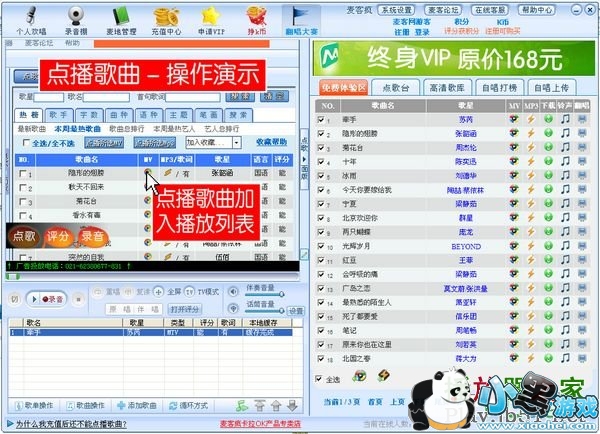600x434 pixels.
Task: Adjust the 伴奏音量 slider
Action: pos(265,295)
